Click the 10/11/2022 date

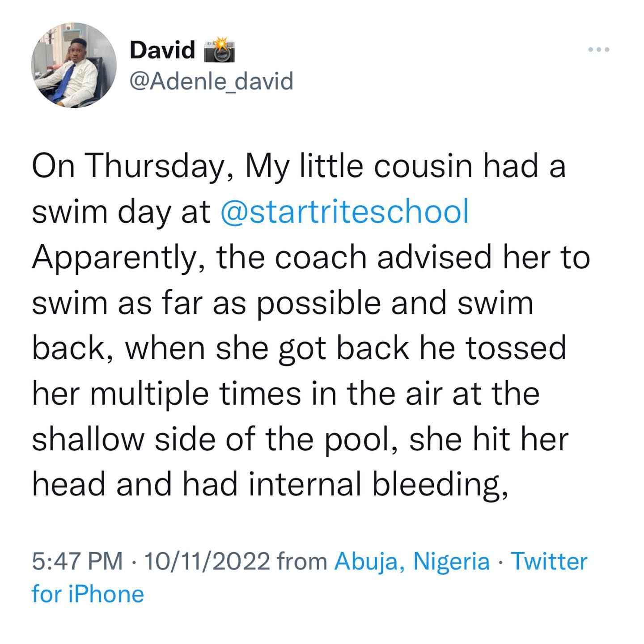click(207, 561)
